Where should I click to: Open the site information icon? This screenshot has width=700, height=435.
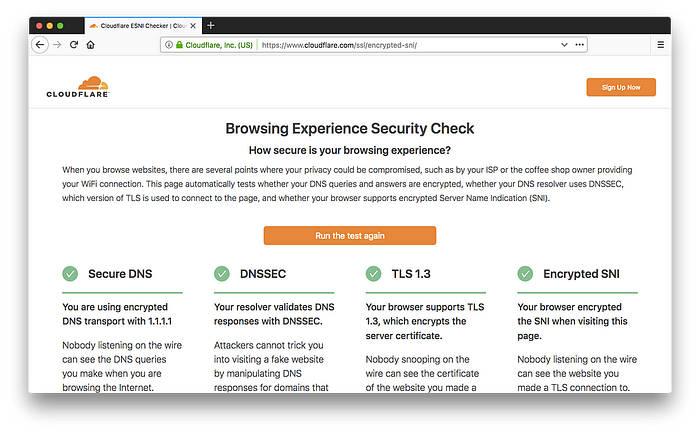(169, 45)
